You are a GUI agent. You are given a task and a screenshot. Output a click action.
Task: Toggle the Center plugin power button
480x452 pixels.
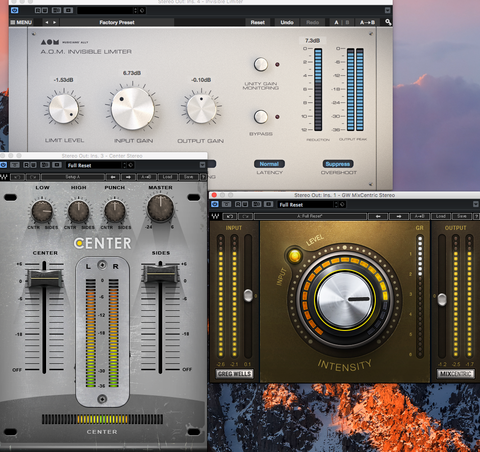3,165
